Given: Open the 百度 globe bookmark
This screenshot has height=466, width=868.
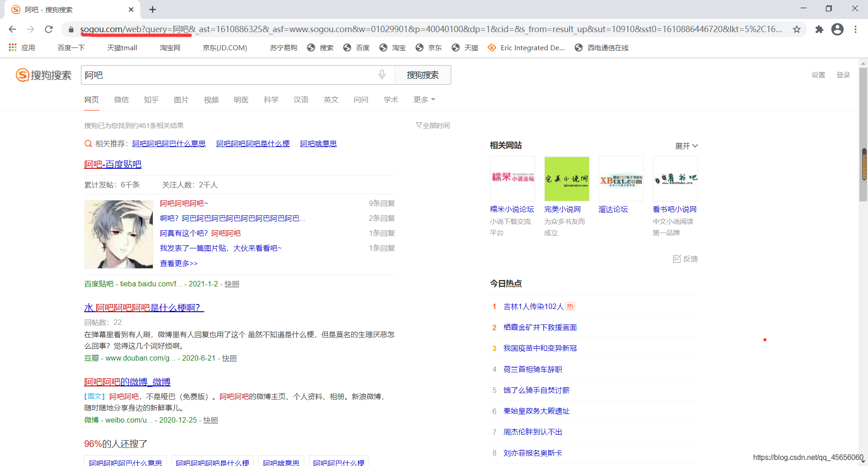Looking at the screenshot, I should click(356, 48).
